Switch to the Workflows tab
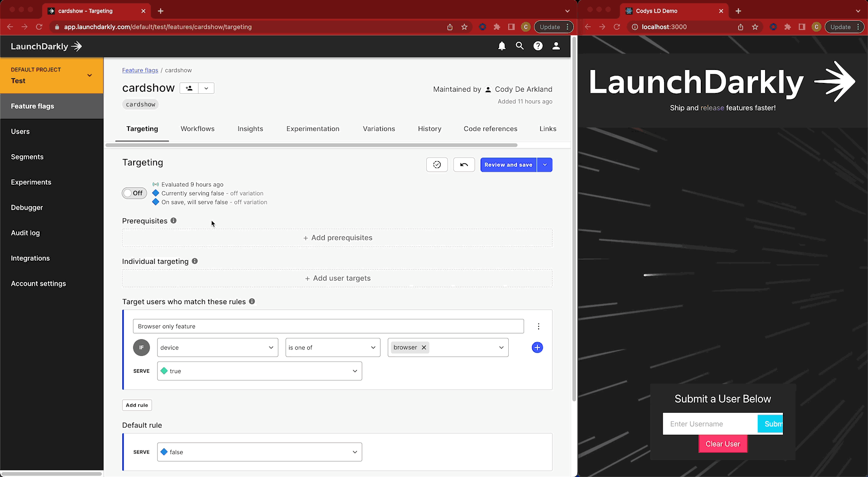 click(x=197, y=129)
